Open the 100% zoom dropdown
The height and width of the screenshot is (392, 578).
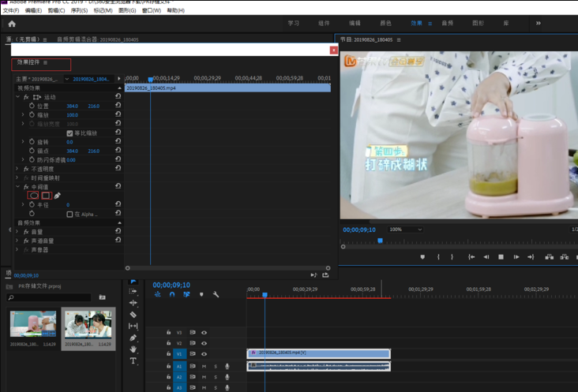tap(405, 230)
